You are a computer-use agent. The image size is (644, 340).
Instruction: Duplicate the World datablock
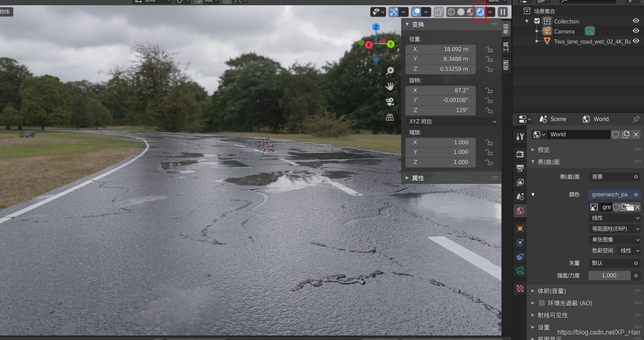click(x=626, y=134)
